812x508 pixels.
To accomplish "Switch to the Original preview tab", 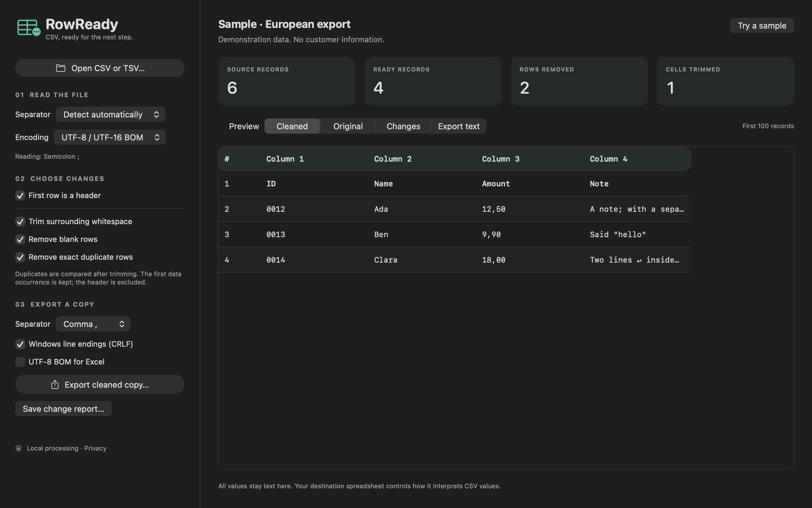I will [x=348, y=126].
